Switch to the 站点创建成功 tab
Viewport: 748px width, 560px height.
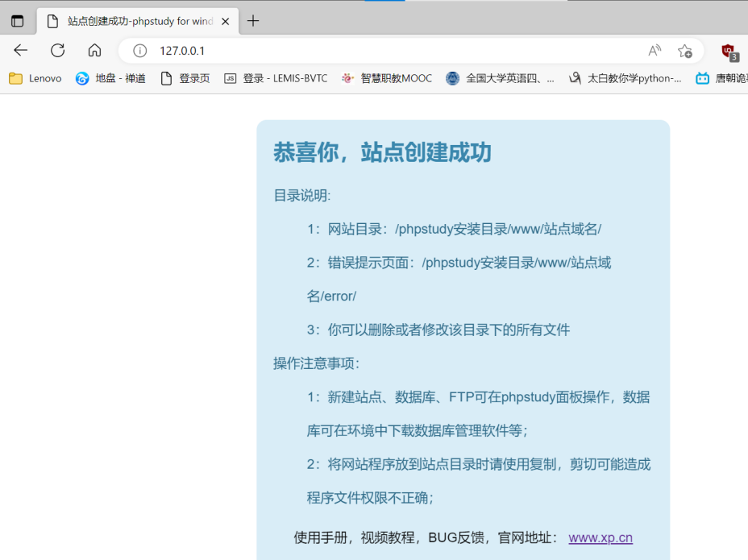coord(137,21)
